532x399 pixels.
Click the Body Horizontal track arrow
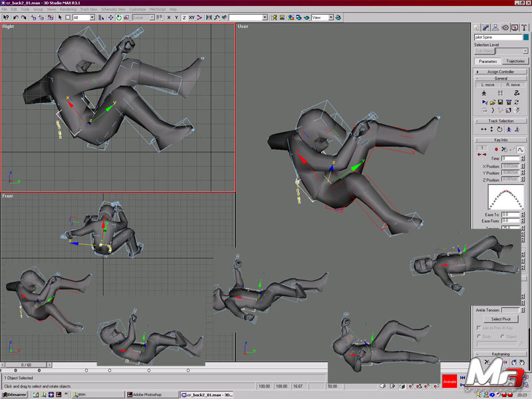483,129
